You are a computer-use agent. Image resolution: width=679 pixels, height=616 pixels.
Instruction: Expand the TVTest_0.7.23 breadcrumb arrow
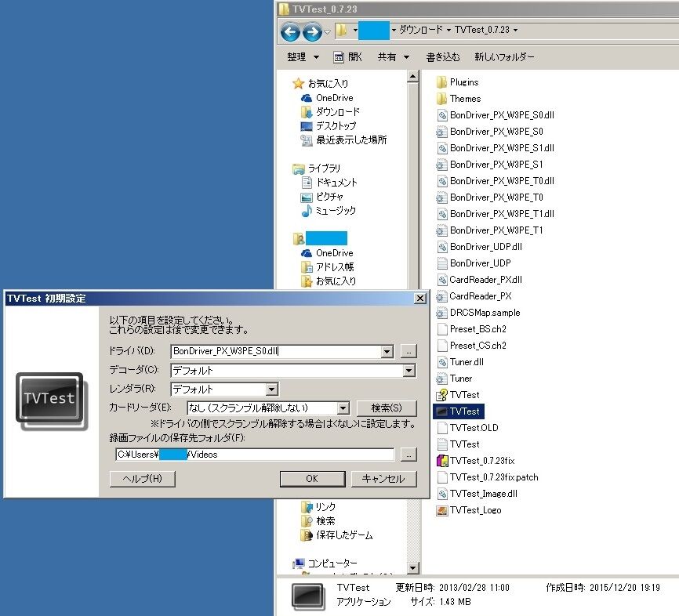515,30
